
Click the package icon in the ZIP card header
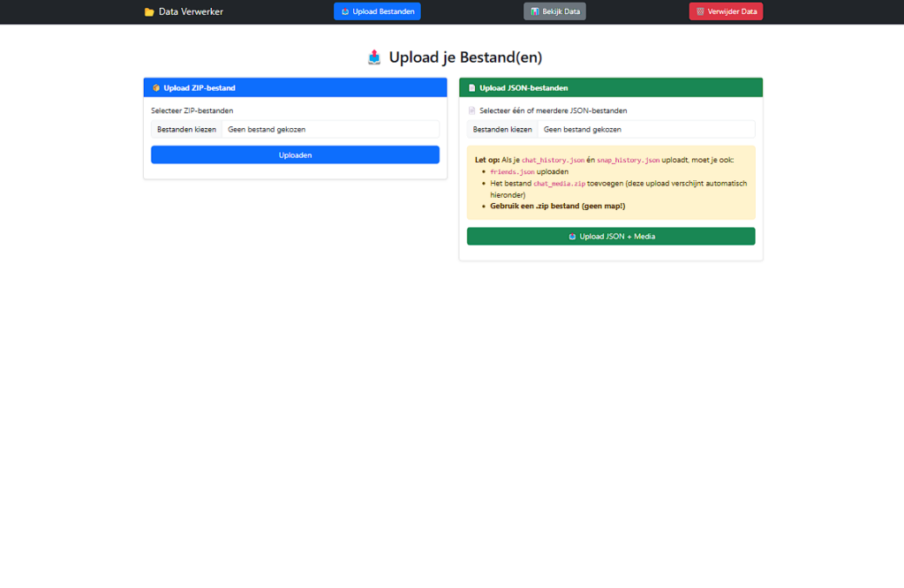(x=155, y=88)
